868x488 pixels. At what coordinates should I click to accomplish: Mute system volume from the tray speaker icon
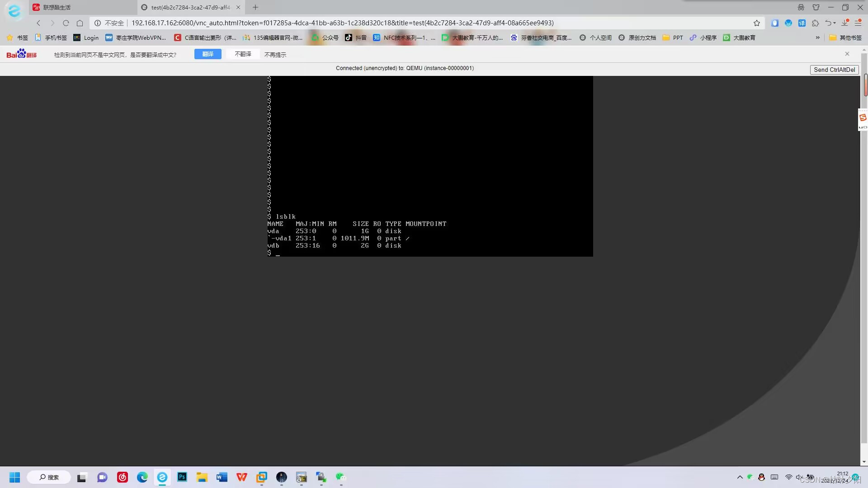click(x=799, y=477)
